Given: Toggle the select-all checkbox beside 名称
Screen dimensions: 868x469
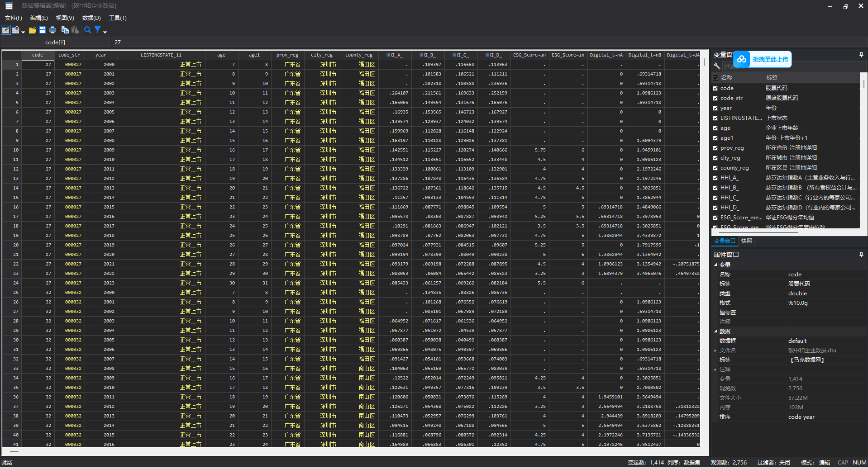Looking at the screenshot, I should click(x=715, y=78).
